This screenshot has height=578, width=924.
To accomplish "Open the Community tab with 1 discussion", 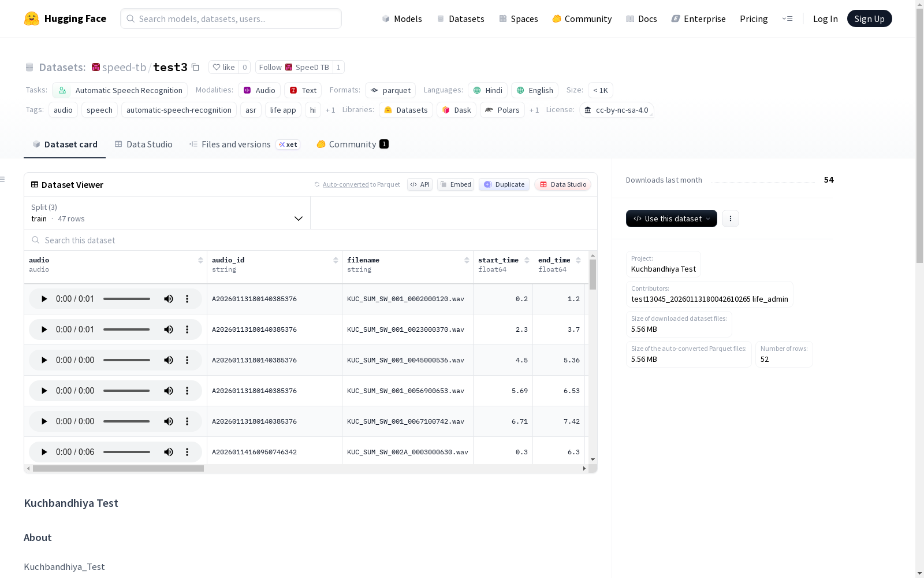I will [x=352, y=144].
